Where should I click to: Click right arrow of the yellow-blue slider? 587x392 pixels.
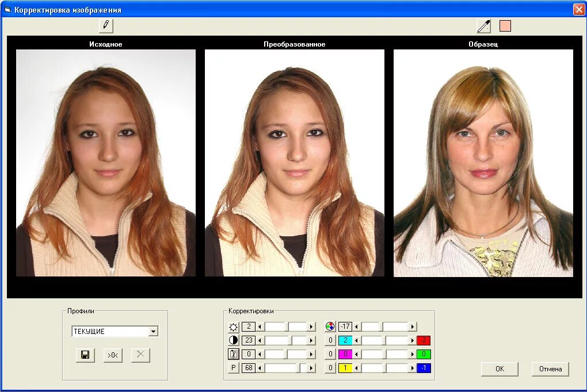pyautogui.click(x=413, y=368)
